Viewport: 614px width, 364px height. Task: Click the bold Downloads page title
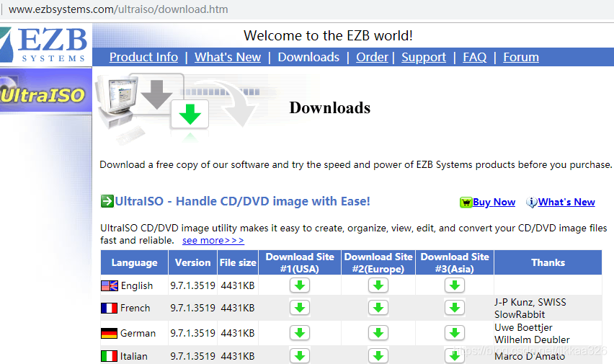(330, 107)
